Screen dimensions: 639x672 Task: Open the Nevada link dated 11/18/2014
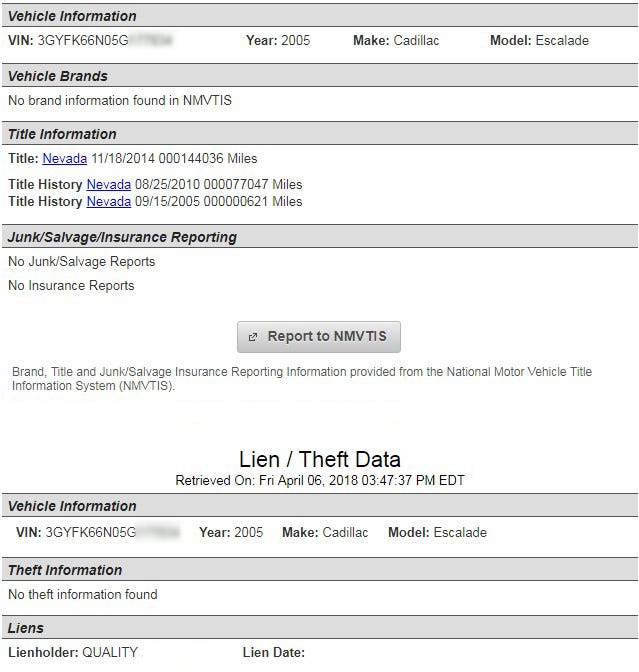click(65, 159)
